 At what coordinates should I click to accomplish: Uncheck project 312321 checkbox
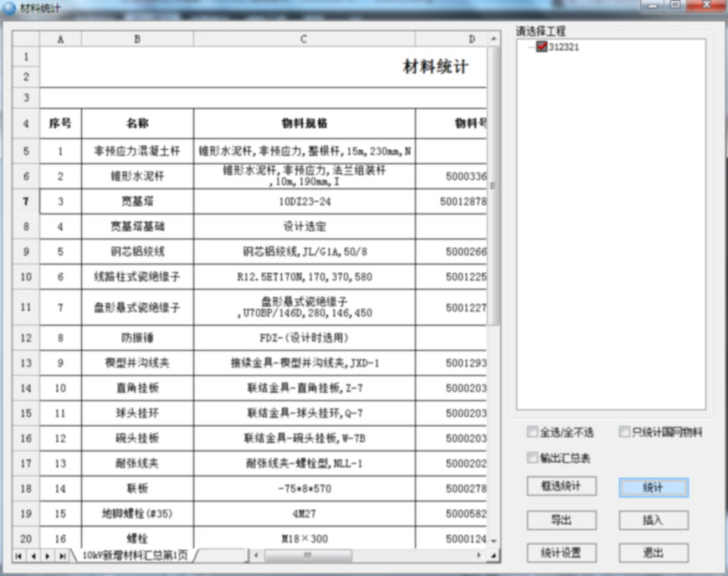click(x=541, y=47)
